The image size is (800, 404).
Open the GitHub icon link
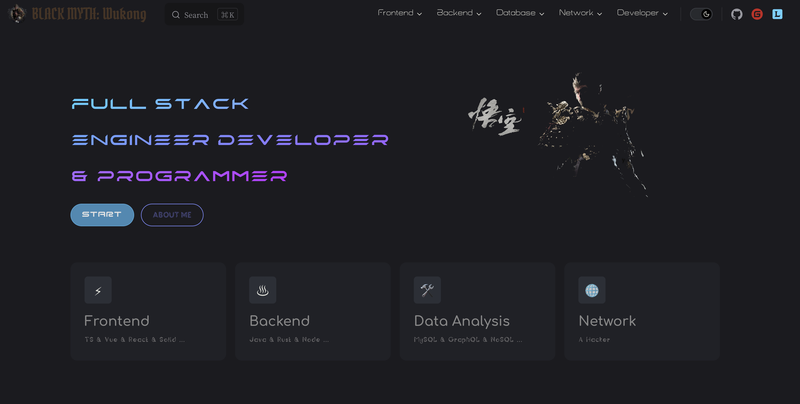pyautogui.click(x=736, y=14)
